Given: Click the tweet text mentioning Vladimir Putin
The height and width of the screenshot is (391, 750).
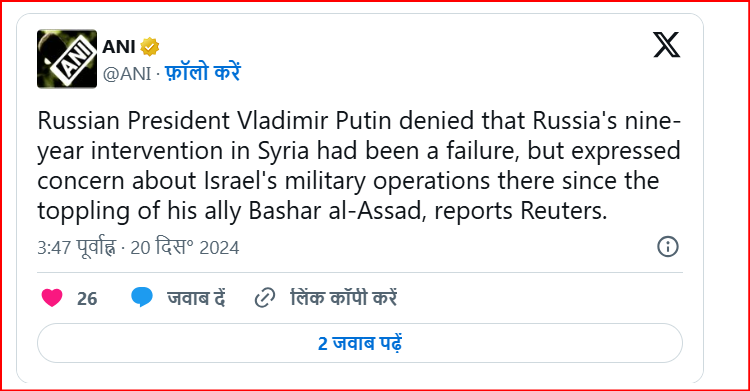Looking at the screenshot, I should click(359, 166).
